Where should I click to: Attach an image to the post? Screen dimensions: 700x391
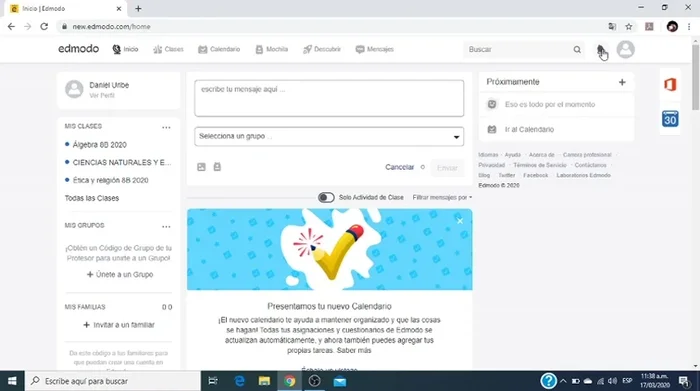click(201, 167)
